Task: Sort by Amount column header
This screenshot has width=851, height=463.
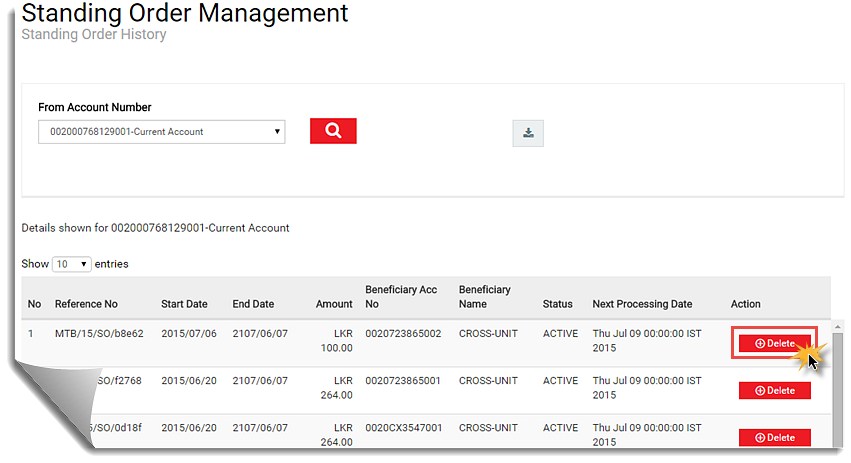Action: click(334, 304)
